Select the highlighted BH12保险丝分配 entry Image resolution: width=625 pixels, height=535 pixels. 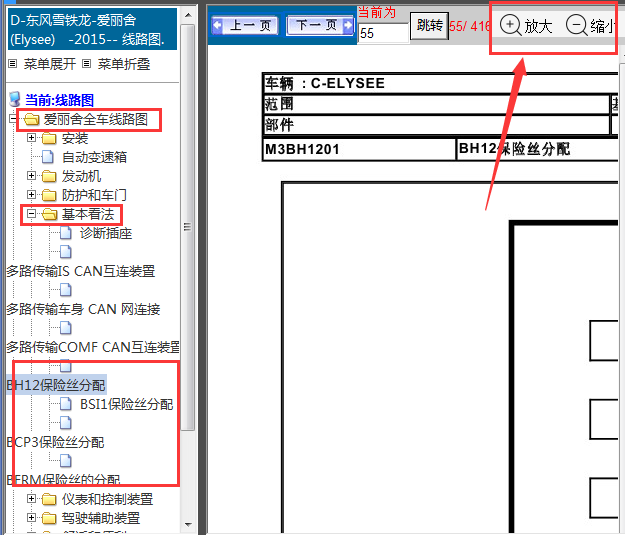56,385
